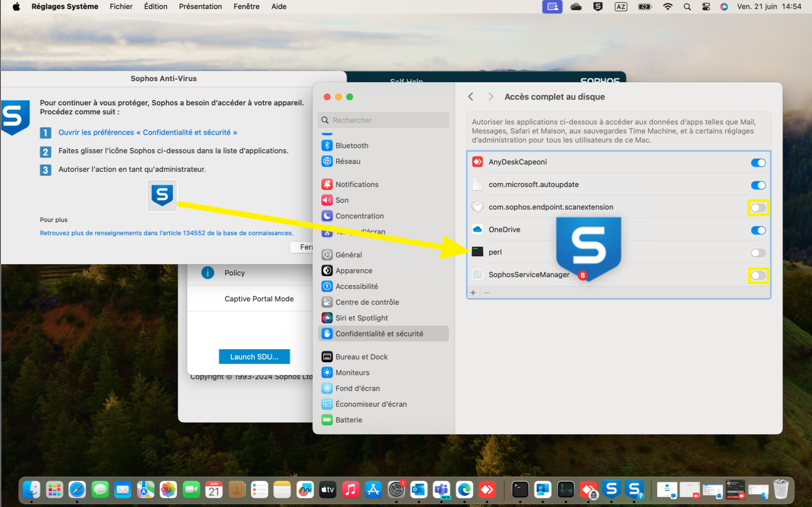Turn on the SophosServiceManager switch

[x=758, y=275]
